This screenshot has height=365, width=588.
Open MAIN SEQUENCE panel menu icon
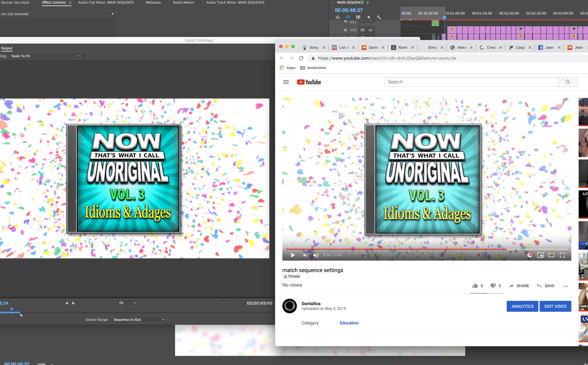click(x=367, y=2)
